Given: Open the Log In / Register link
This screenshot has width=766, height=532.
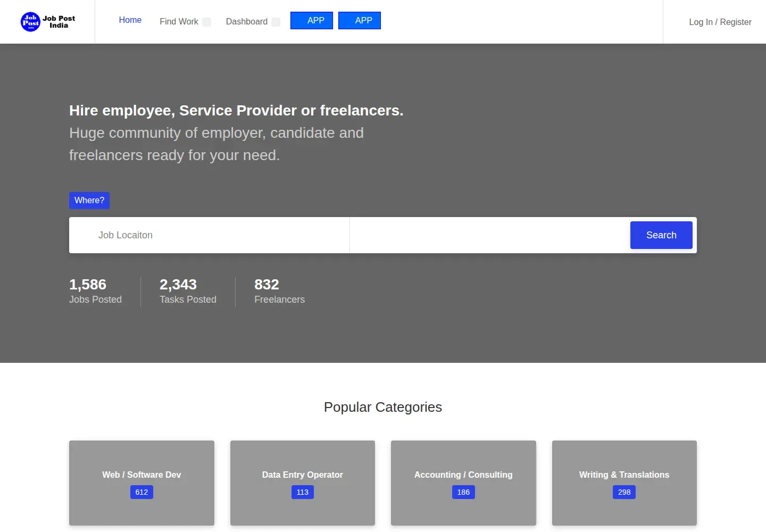Looking at the screenshot, I should click(x=720, y=22).
